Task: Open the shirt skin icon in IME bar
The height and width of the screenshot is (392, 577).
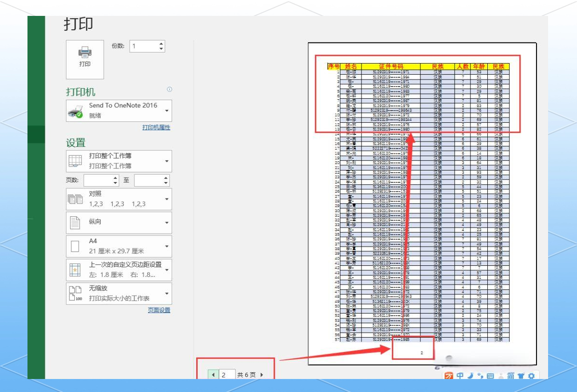Action: pyautogui.click(x=521, y=376)
